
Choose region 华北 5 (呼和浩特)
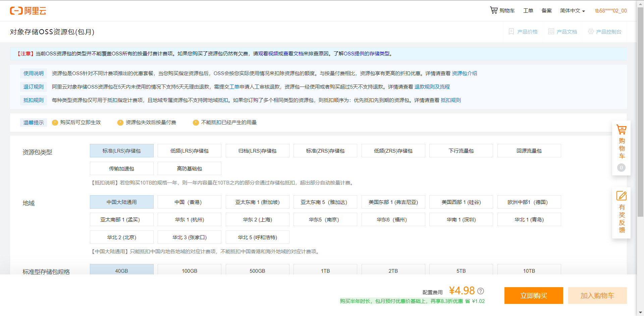pyautogui.click(x=258, y=237)
